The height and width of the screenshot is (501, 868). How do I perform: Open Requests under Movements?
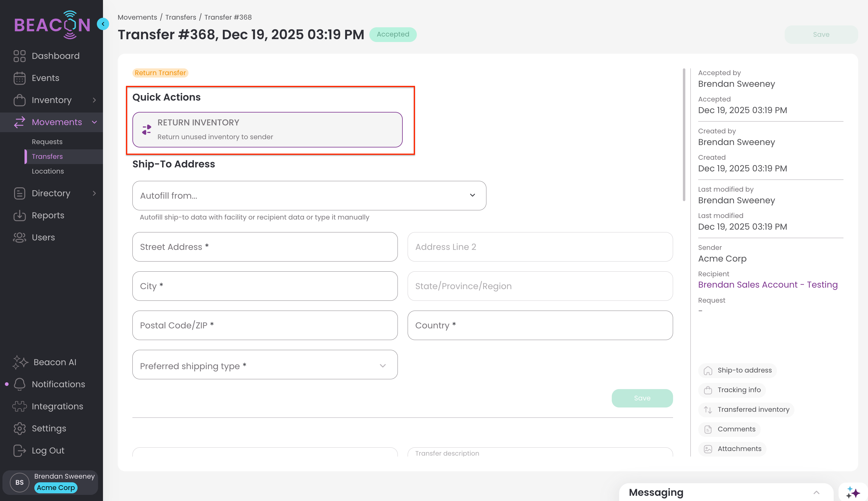pyautogui.click(x=47, y=142)
